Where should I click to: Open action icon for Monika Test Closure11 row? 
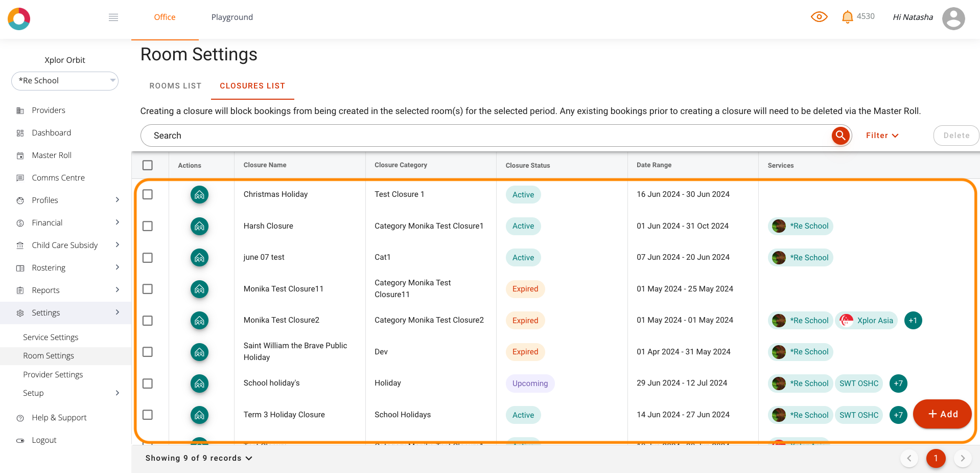click(199, 289)
